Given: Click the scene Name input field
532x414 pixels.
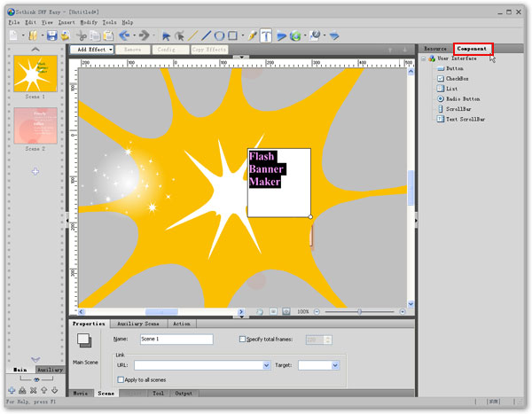Looking at the screenshot, I should [x=176, y=339].
